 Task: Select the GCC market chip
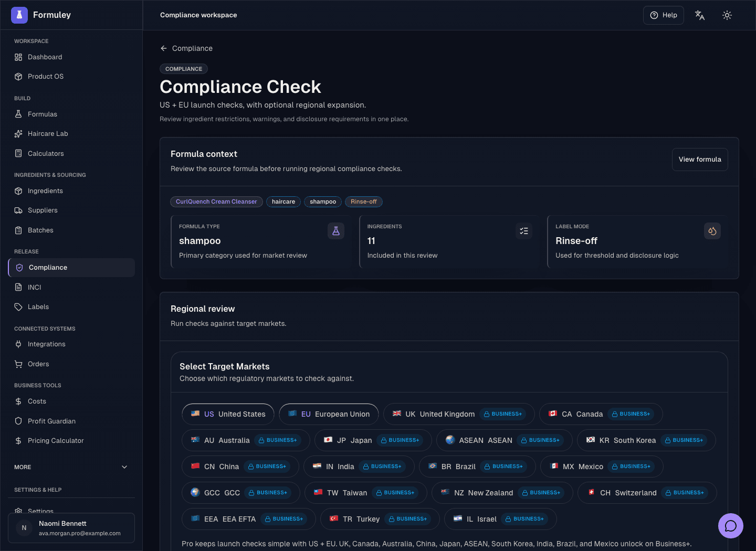[x=240, y=493]
